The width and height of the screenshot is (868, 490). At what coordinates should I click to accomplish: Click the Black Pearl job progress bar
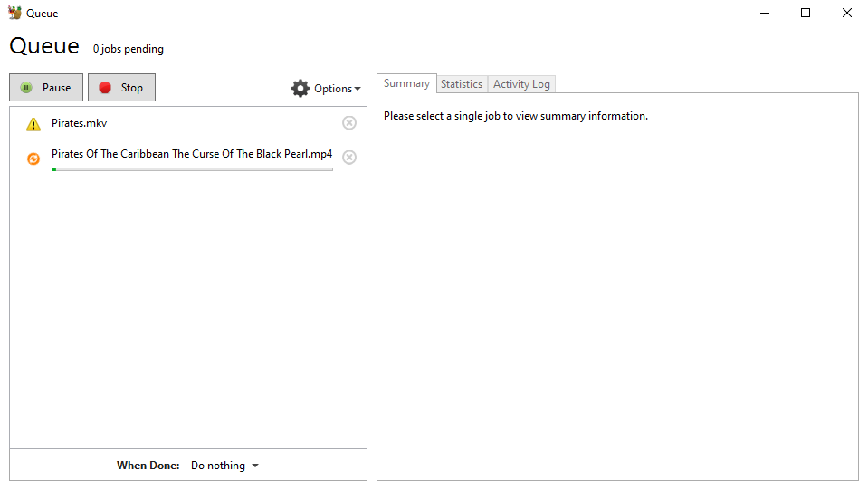[192, 169]
